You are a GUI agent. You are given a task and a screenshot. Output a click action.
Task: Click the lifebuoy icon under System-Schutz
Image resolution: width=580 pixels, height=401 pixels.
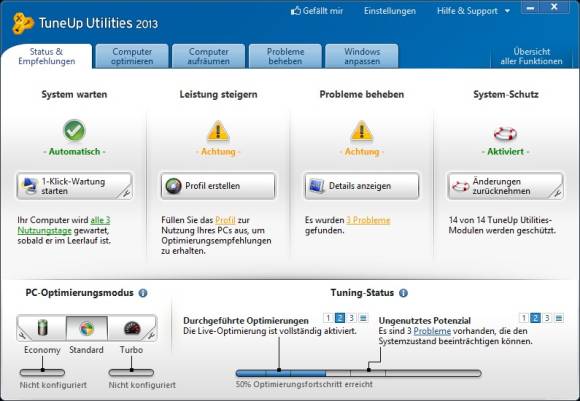pos(505,134)
